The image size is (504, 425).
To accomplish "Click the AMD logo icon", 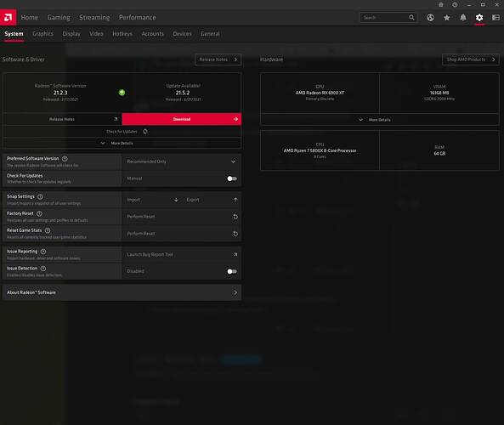I will pyautogui.click(x=8, y=17).
